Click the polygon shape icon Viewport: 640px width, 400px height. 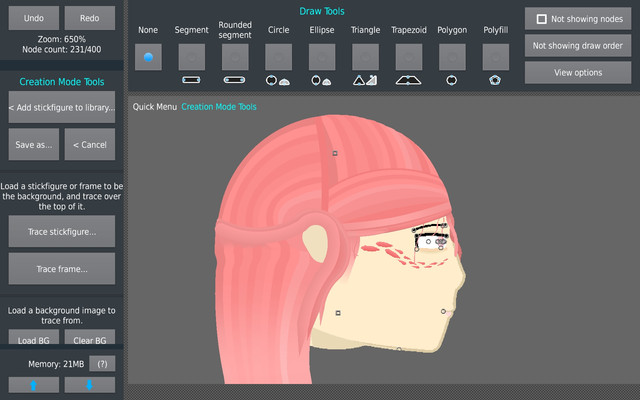click(x=451, y=80)
